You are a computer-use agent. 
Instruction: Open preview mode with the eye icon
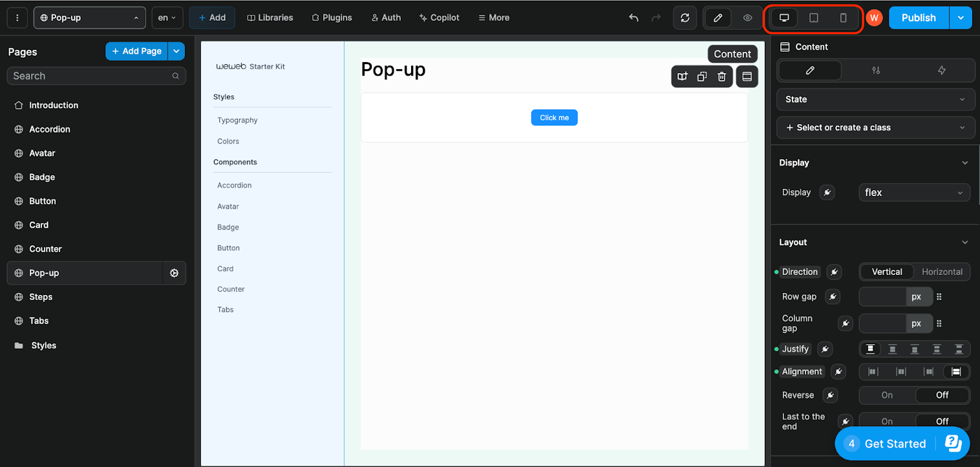[747, 17]
